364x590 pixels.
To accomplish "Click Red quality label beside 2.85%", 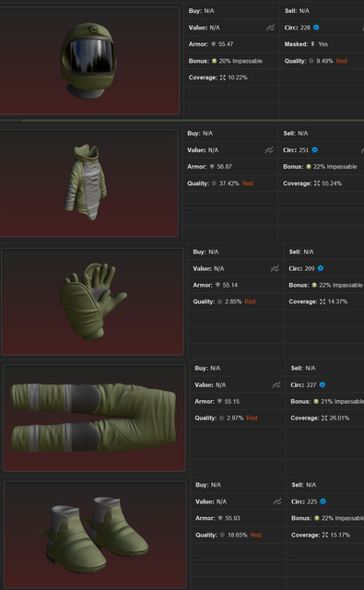I will click(x=250, y=301).
